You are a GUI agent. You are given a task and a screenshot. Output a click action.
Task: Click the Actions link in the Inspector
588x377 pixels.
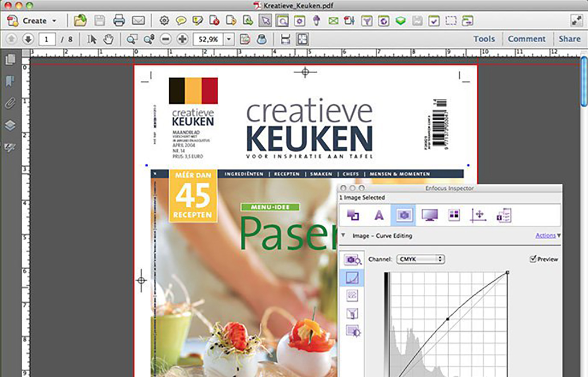tap(545, 236)
